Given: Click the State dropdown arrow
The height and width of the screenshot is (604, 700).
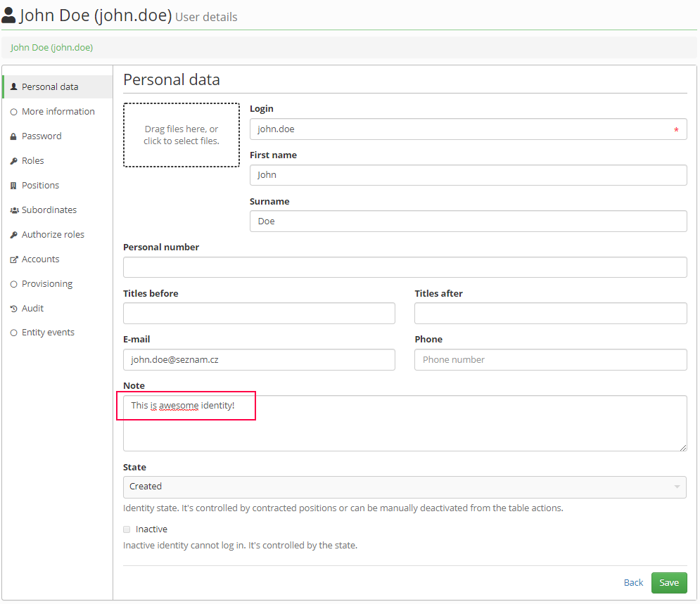Looking at the screenshot, I should [x=677, y=487].
